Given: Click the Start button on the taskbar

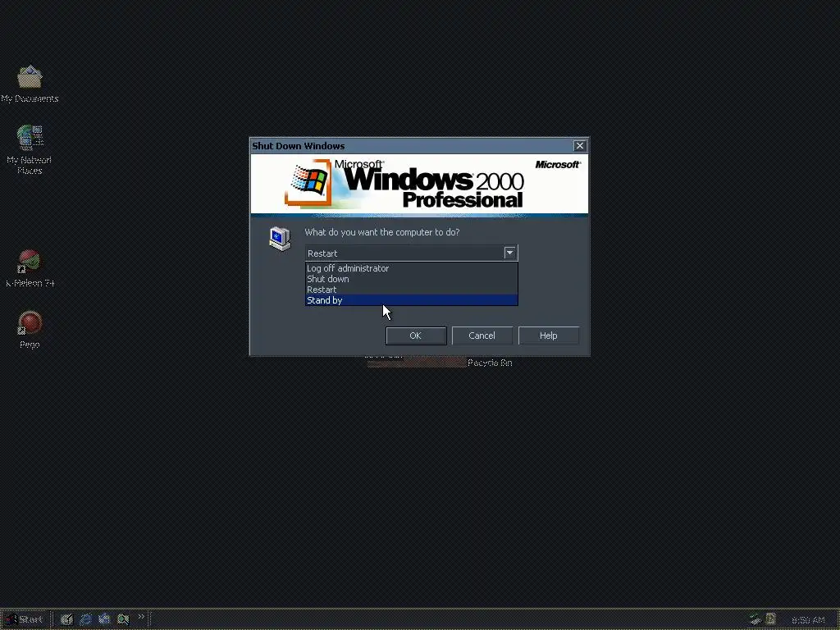Looking at the screenshot, I should coord(25,619).
